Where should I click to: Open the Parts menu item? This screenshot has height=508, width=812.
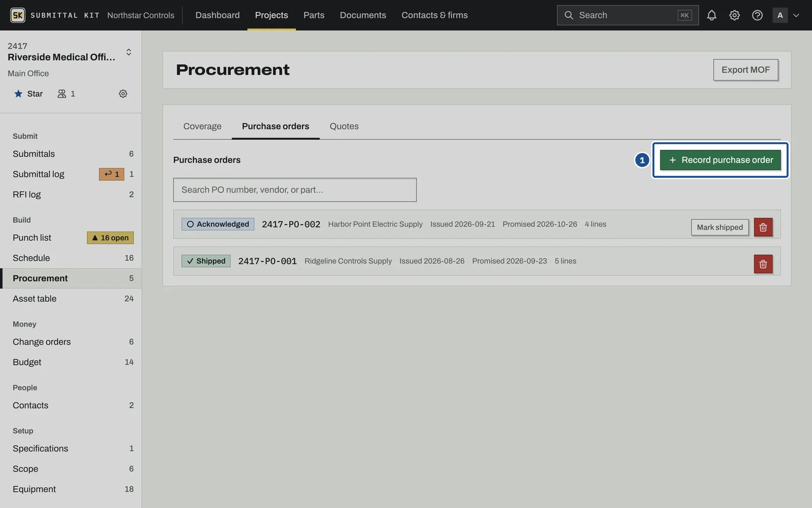click(314, 15)
